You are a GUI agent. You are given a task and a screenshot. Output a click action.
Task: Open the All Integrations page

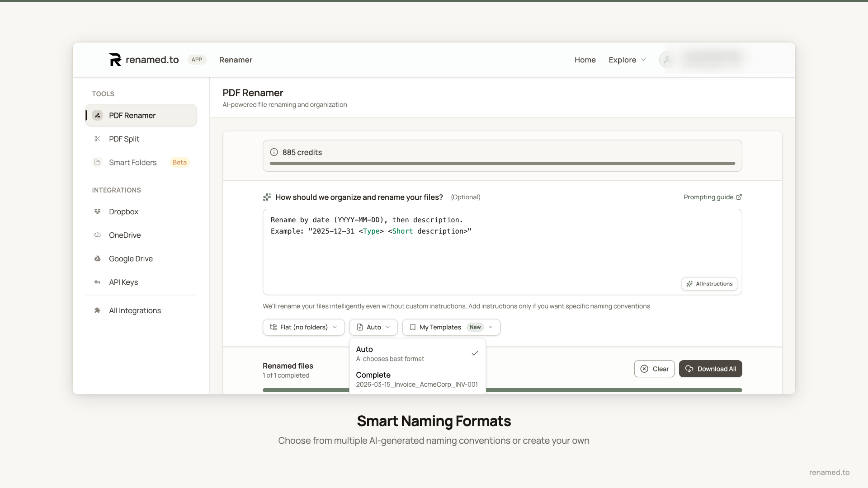(135, 310)
